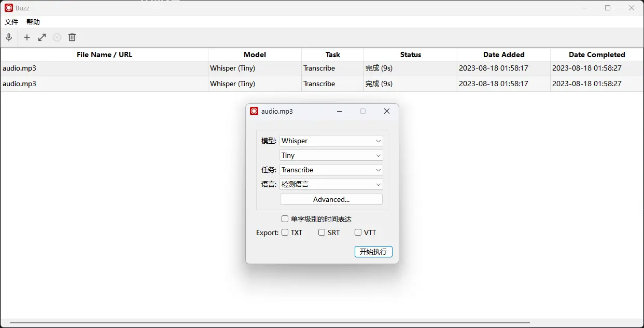The image size is (644, 328).
Task: Click the plus icon to add file
Action: pos(27,37)
